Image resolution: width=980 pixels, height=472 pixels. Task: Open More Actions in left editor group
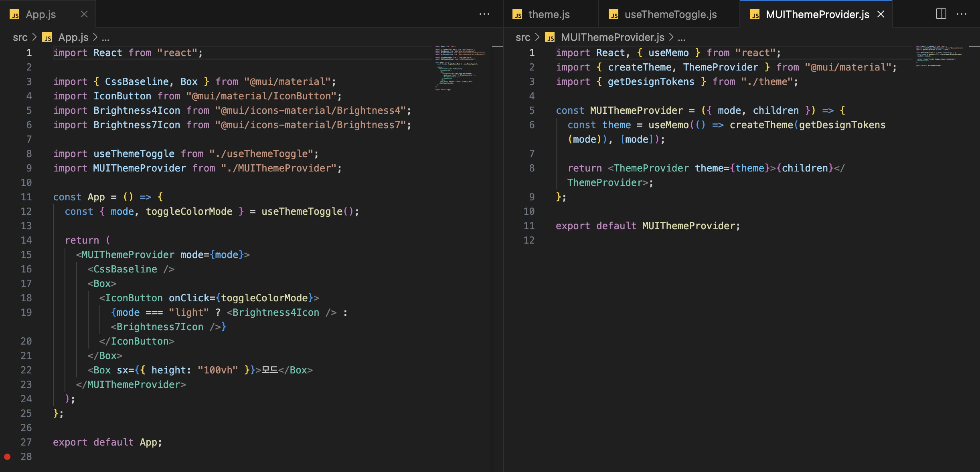click(x=484, y=14)
